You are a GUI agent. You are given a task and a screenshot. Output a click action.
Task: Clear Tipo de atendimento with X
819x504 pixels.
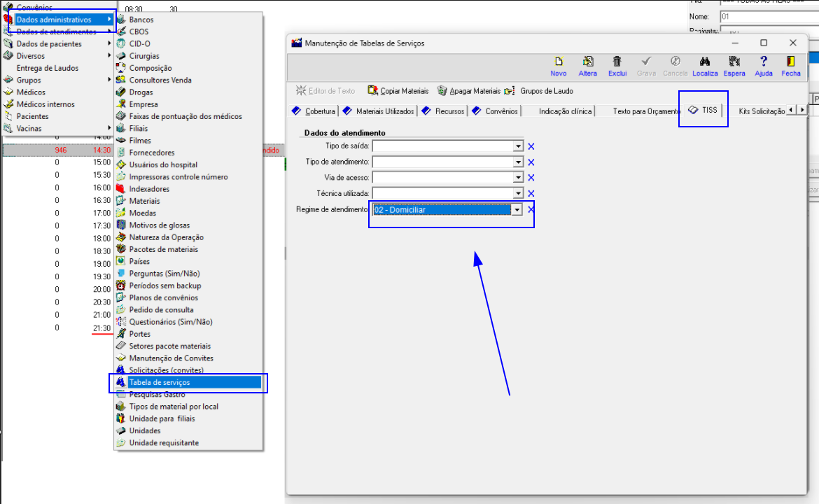[x=531, y=162]
